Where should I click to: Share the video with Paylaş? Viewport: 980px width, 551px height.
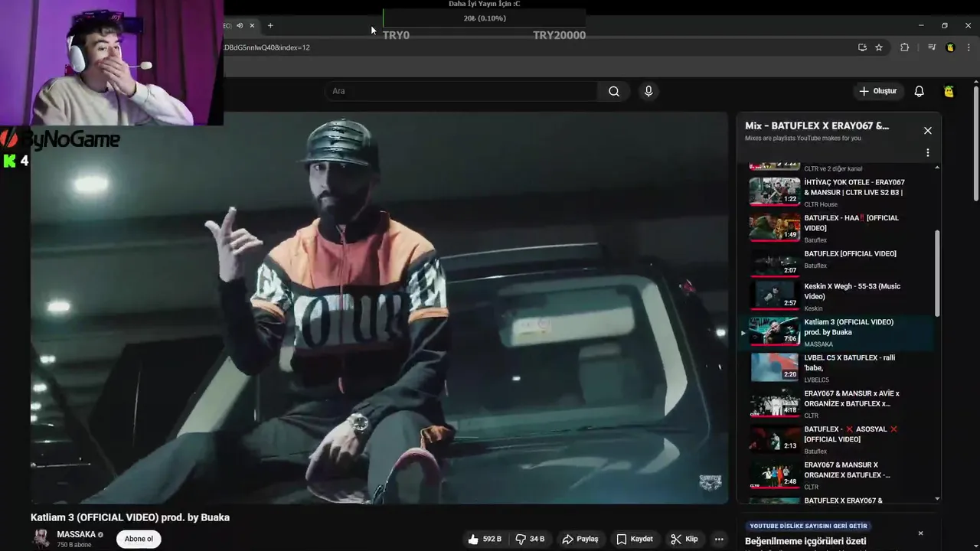(580, 539)
